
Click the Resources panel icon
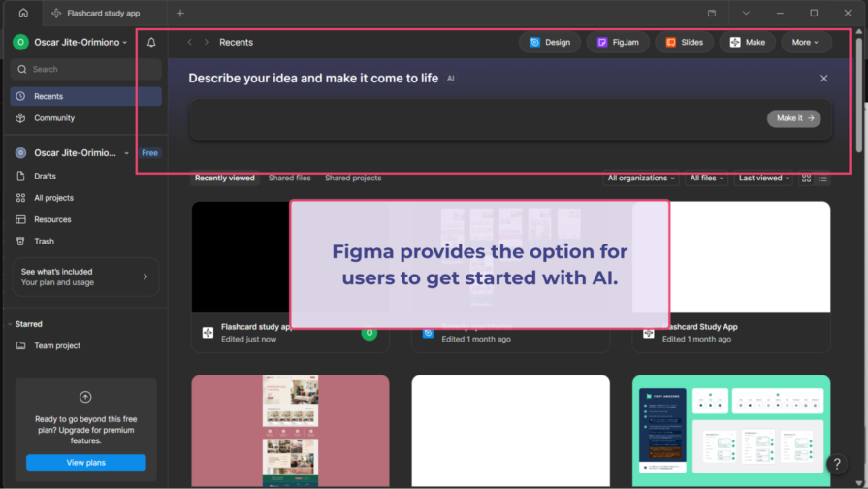(x=20, y=219)
